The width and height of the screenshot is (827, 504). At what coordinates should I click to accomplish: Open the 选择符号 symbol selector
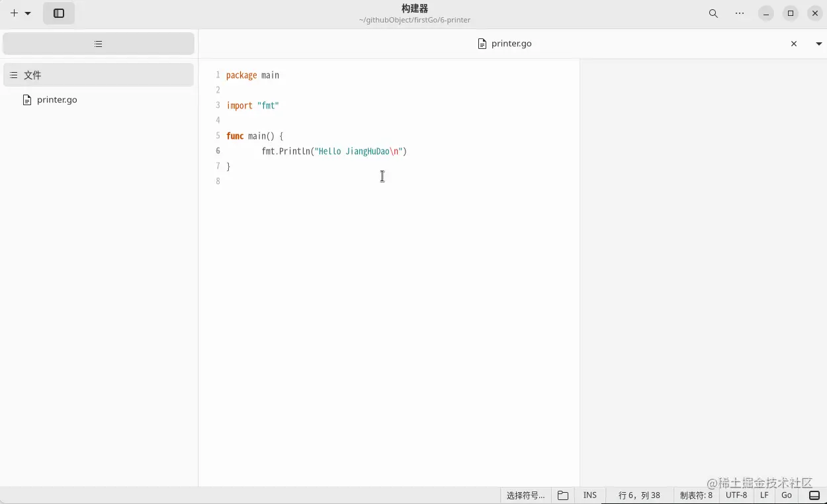pyautogui.click(x=525, y=495)
